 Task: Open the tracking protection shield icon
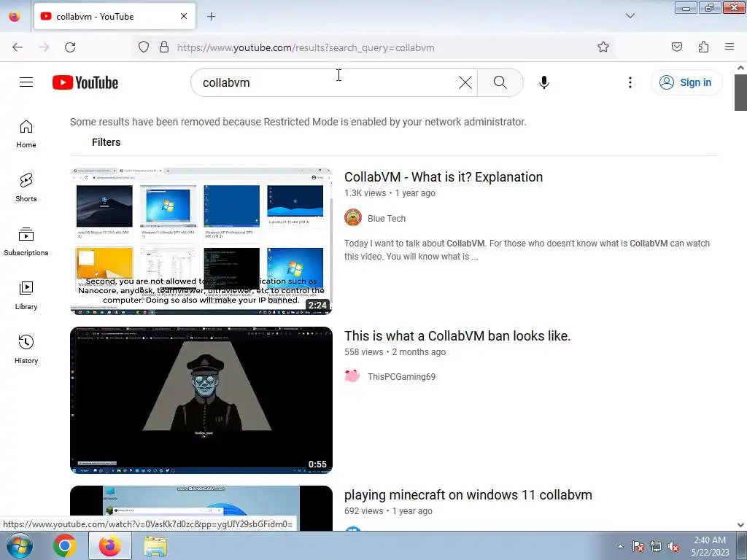144,47
